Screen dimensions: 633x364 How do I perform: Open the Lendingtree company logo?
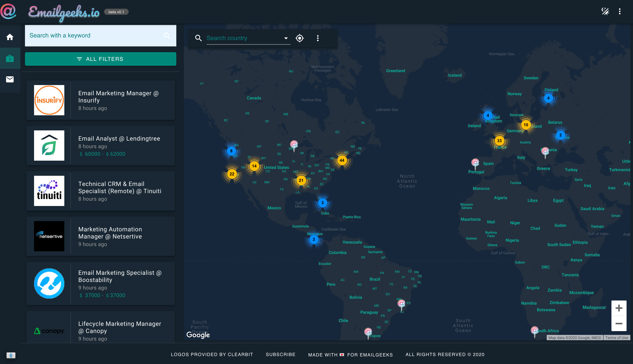[x=49, y=146]
